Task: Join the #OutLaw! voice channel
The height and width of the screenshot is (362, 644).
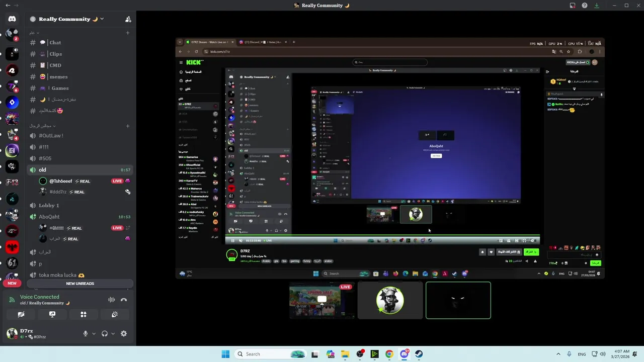Action: (x=80, y=135)
